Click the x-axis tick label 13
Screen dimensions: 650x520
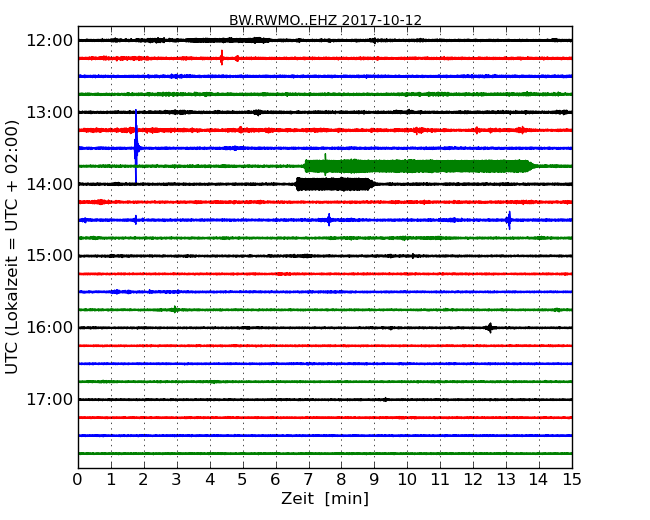[506, 480]
